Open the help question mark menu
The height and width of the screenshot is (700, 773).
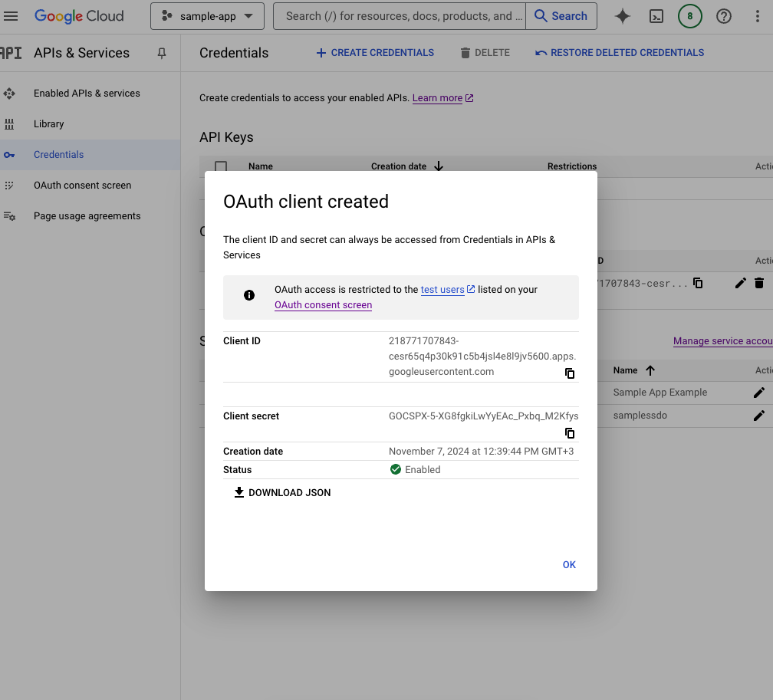point(724,16)
